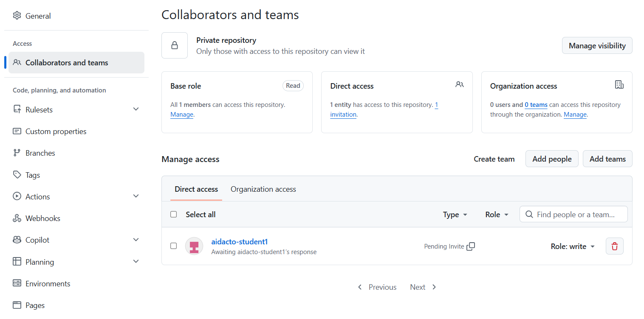Click the Environments server icon

pyautogui.click(x=17, y=283)
